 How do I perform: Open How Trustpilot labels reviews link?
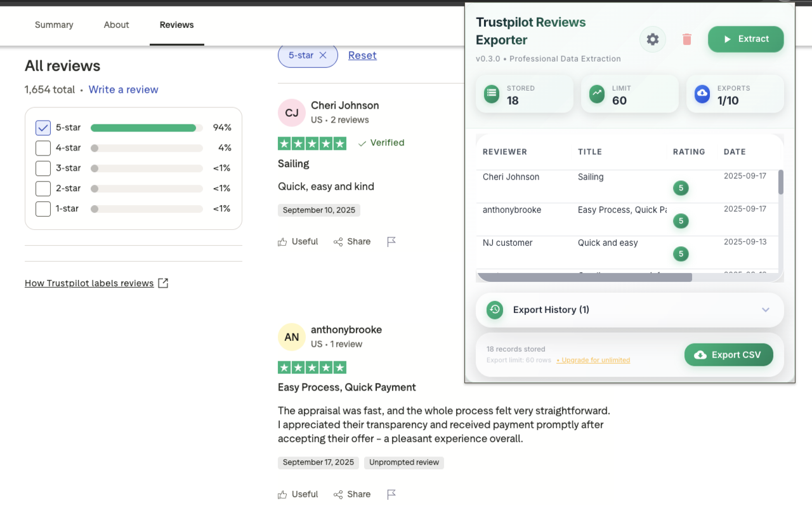(96, 283)
